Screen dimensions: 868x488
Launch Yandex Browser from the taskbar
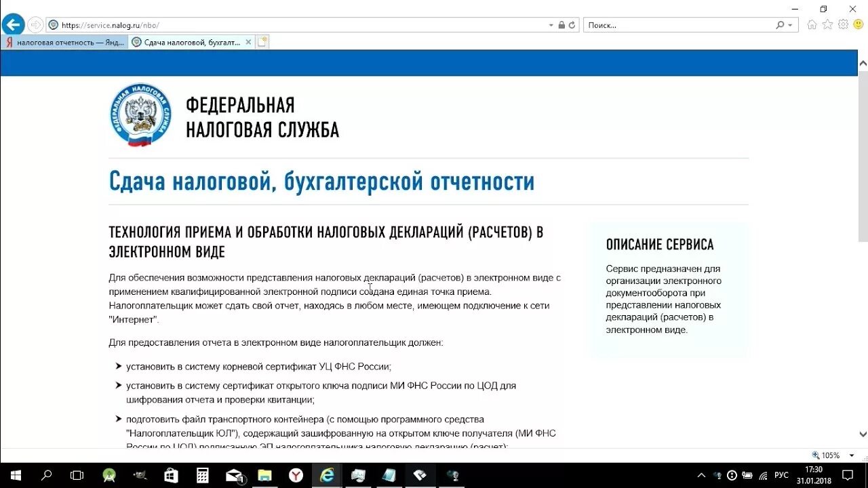point(296,475)
